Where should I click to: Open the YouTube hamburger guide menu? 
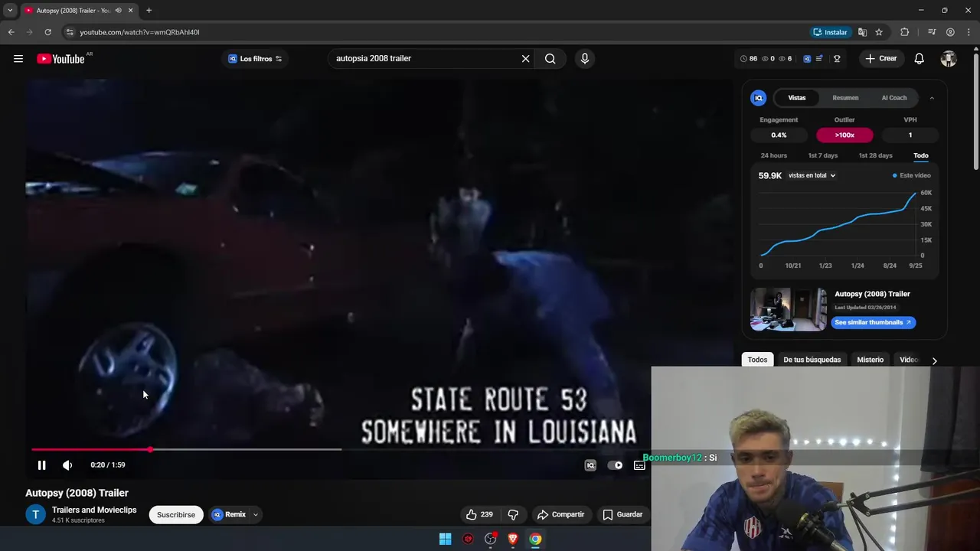[x=18, y=59]
